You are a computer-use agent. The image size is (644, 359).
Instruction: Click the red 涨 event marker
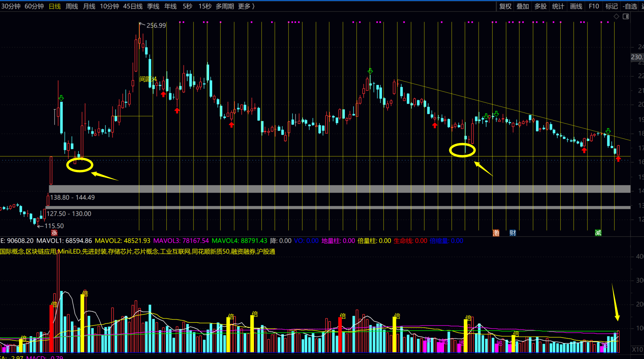pos(54,233)
